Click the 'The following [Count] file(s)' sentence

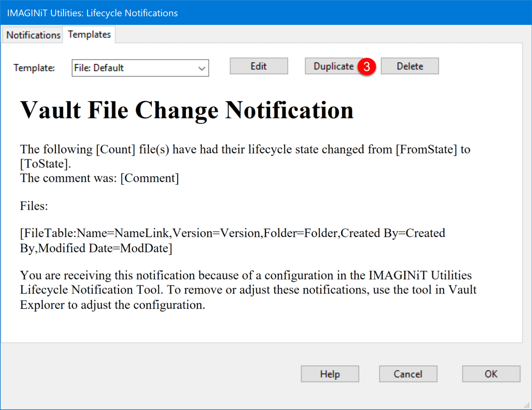[x=245, y=156]
